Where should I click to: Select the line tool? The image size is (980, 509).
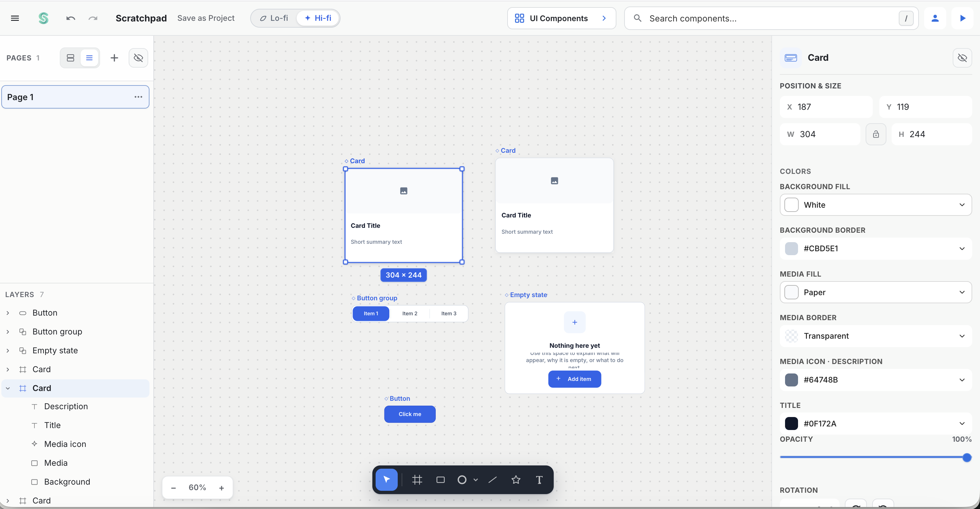pos(493,480)
